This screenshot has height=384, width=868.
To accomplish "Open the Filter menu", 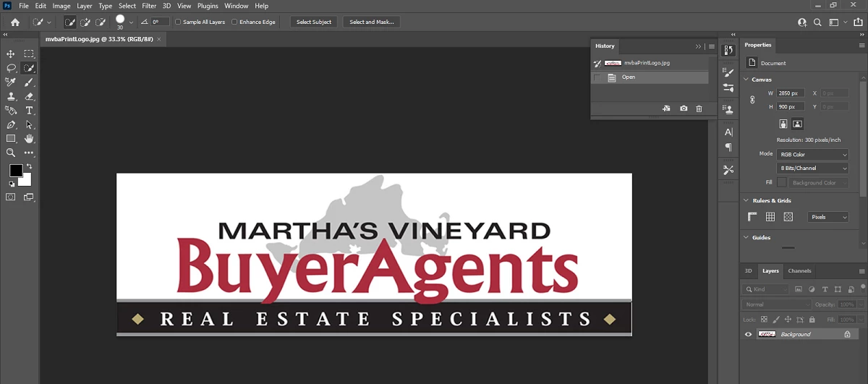I will [149, 6].
